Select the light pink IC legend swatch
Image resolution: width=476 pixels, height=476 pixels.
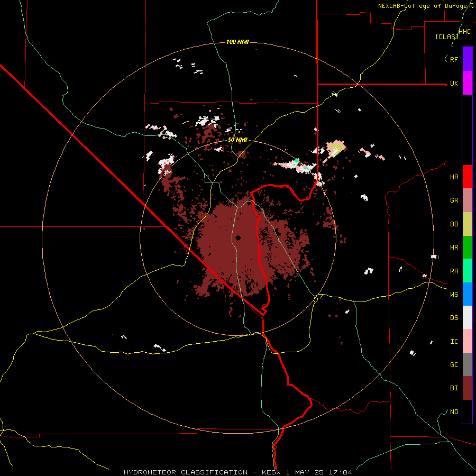point(467,341)
